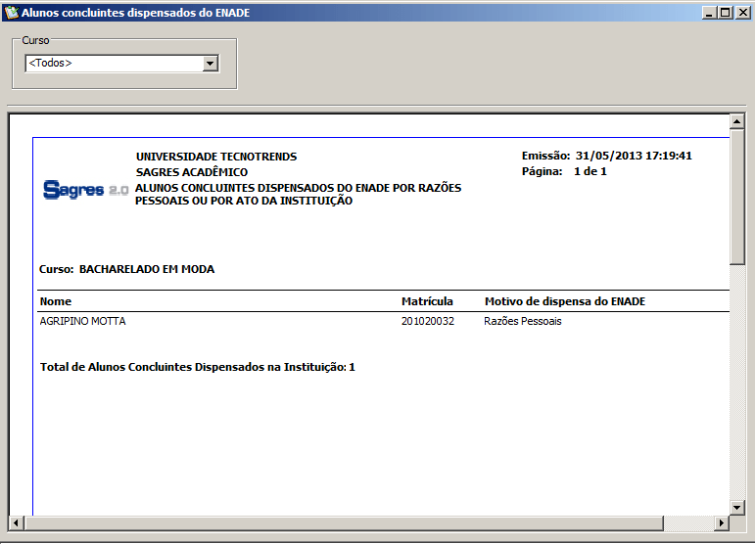Viewport: 756px width, 544px height.
Task: Maximize the Alunos concluintes window
Action: pos(725,13)
